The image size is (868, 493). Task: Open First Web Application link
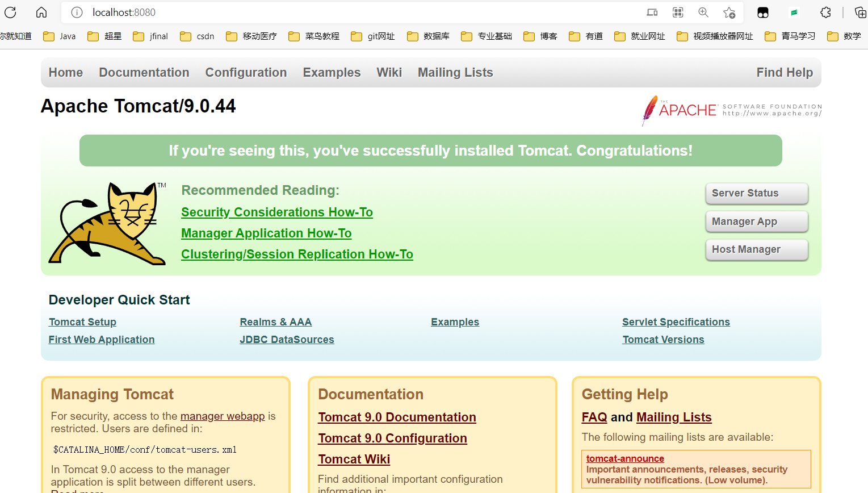[102, 340]
